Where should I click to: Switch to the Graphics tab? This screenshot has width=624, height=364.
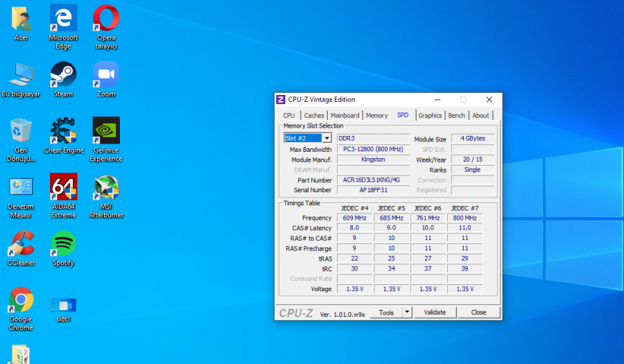(430, 115)
